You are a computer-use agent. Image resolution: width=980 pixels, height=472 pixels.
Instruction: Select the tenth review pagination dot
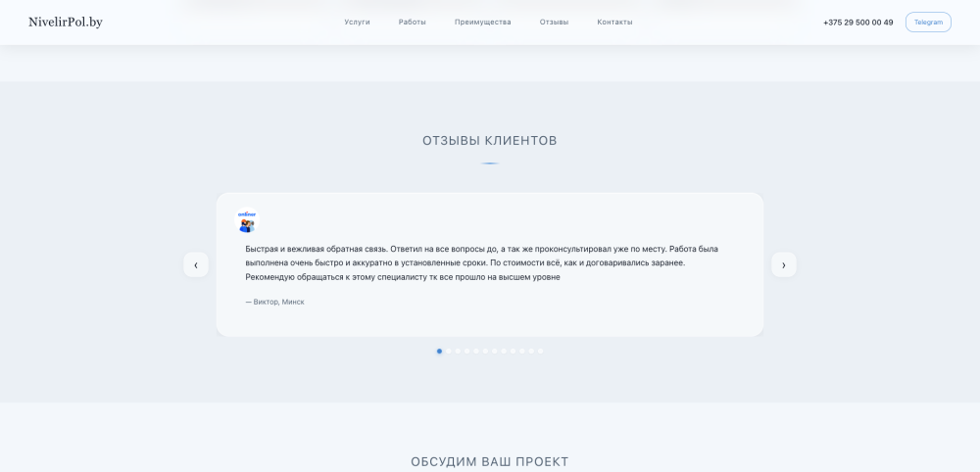[x=522, y=351]
